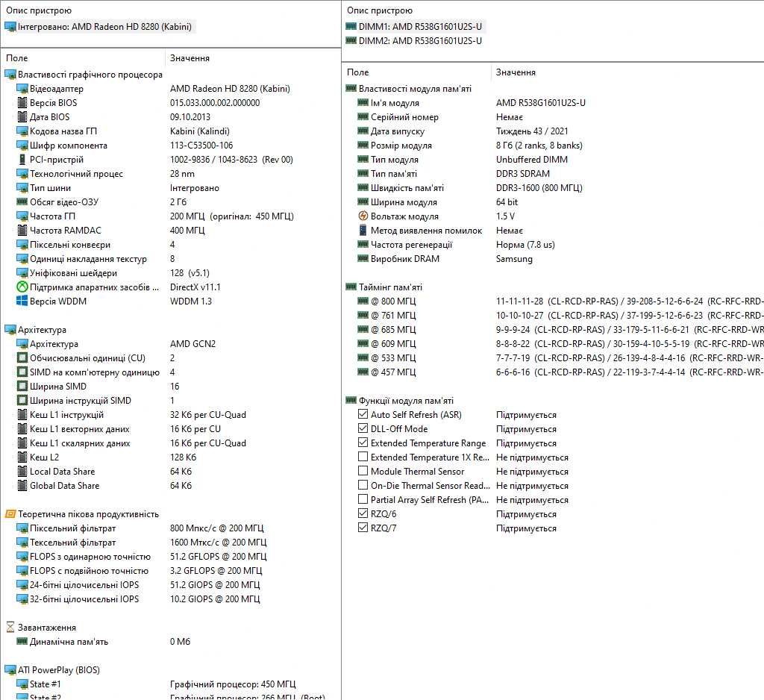Image resolution: width=764 pixels, height=700 pixels.
Task: Toggle the RZQ/7 checkbox
Action: [363, 527]
